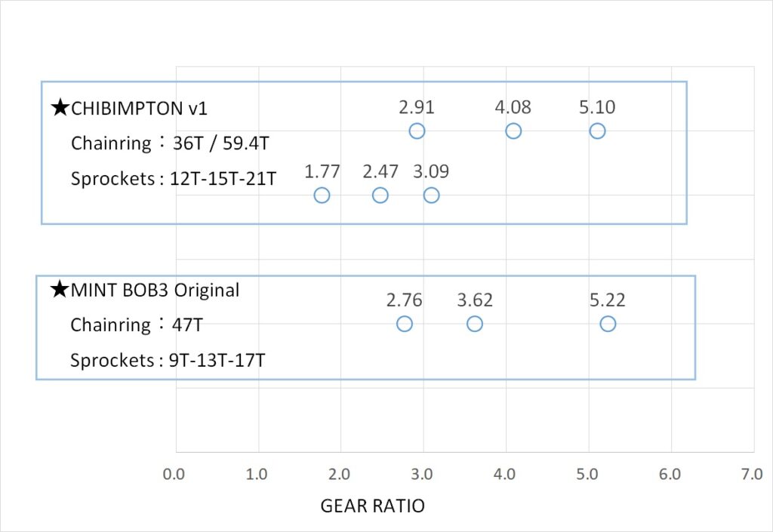This screenshot has height=532, width=773.
Task: Select the 0.0 axis tick label
Action: [x=174, y=475]
